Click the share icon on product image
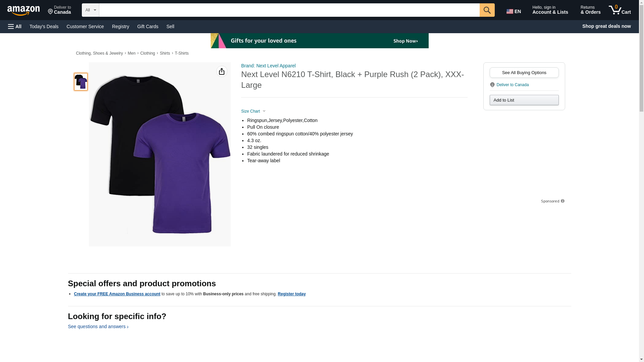The image size is (644, 362). pos(222,71)
